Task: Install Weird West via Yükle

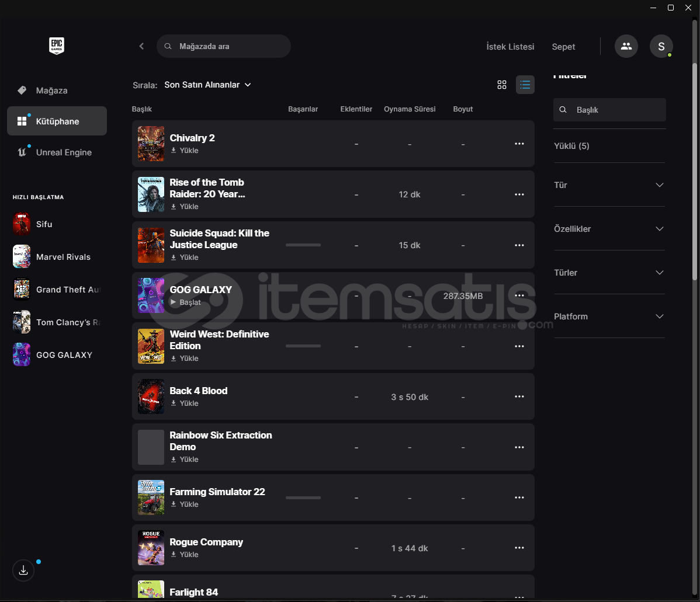Action: tap(185, 359)
